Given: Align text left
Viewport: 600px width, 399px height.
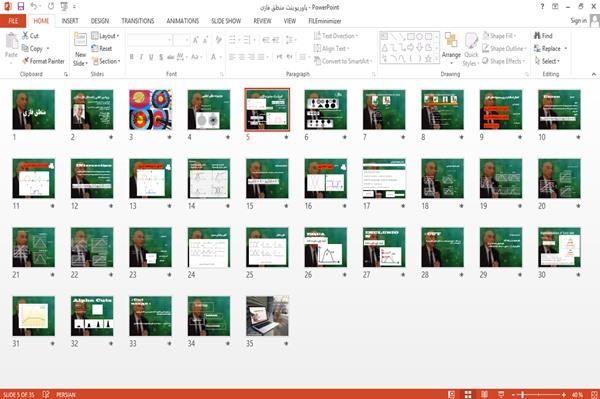Looking at the screenshot, I should pyautogui.click(x=232, y=57).
